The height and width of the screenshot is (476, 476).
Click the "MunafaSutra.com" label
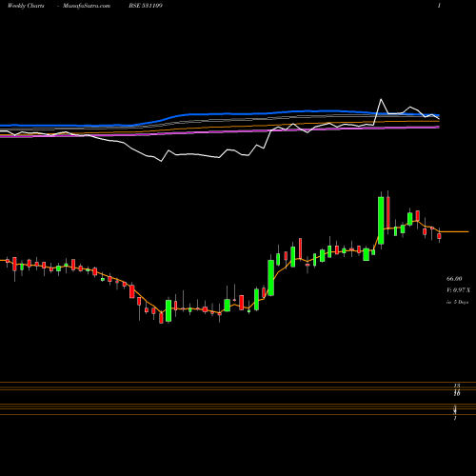87,6
